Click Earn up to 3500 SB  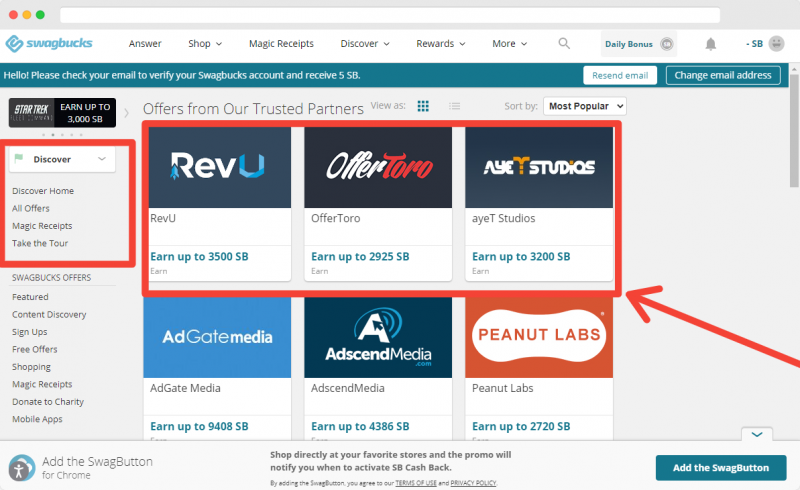(199, 257)
